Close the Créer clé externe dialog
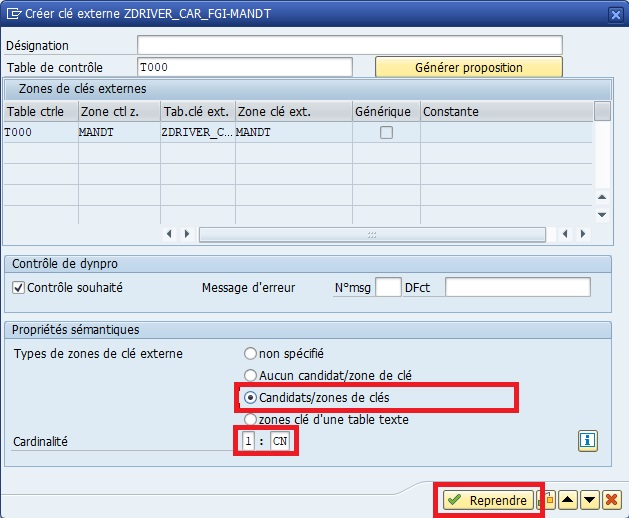 click(613, 13)
